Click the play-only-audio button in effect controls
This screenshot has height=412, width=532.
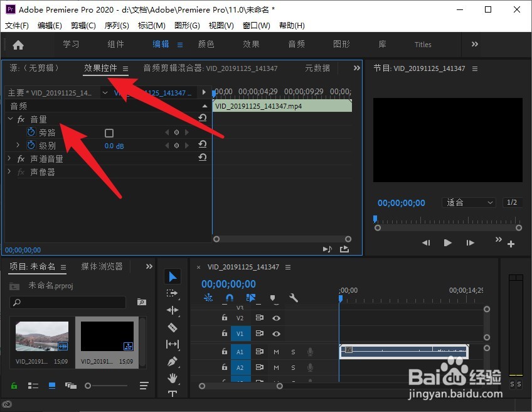click(x=327, y=249)
